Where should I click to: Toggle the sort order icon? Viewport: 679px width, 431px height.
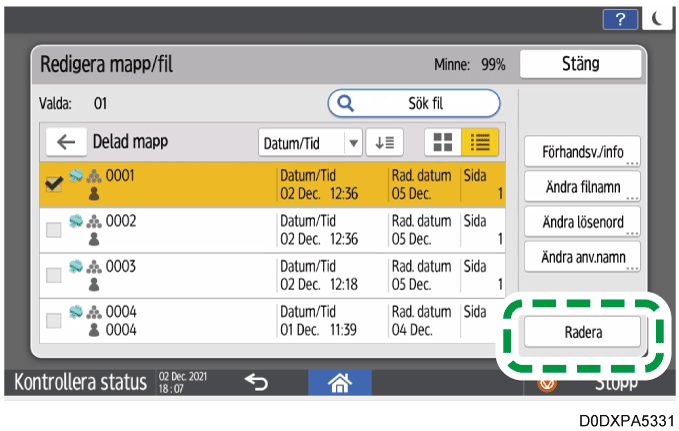point(383,143)
